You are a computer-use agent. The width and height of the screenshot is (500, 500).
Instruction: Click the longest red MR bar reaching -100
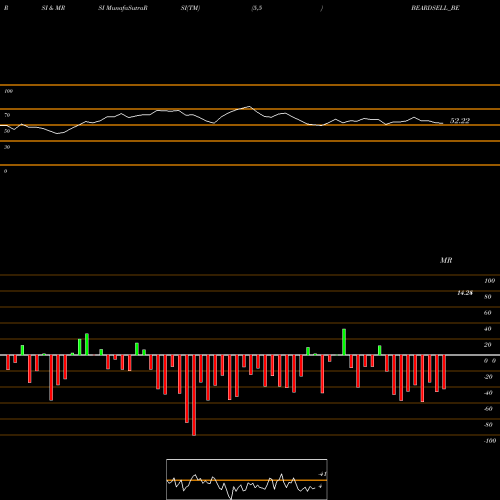[x=194, y=395]
